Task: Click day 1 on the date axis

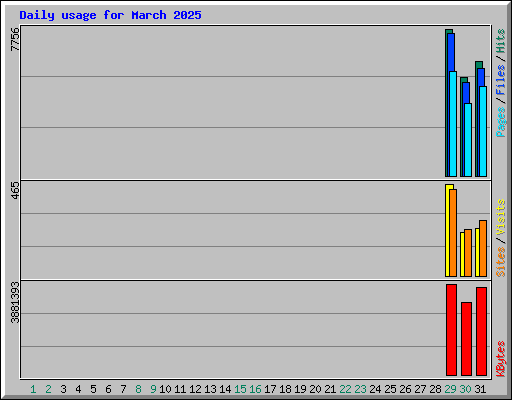Action: 33,389
